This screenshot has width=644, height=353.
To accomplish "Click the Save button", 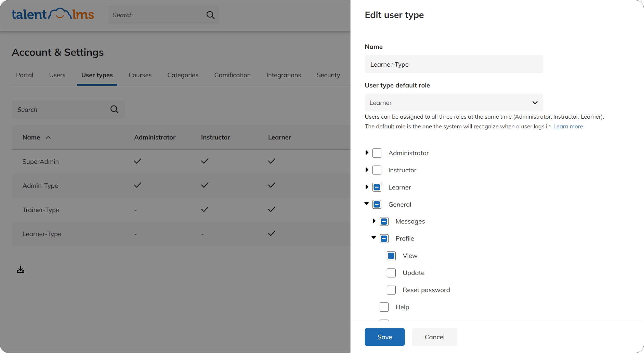I will (384, 337).
